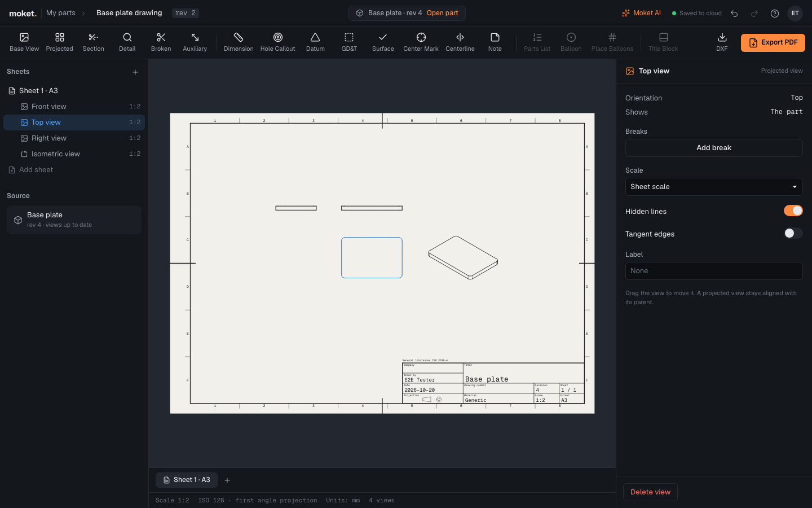Select the Centerline tool
The height and width of the screenshot is (508, 812).
click(460, 42)
